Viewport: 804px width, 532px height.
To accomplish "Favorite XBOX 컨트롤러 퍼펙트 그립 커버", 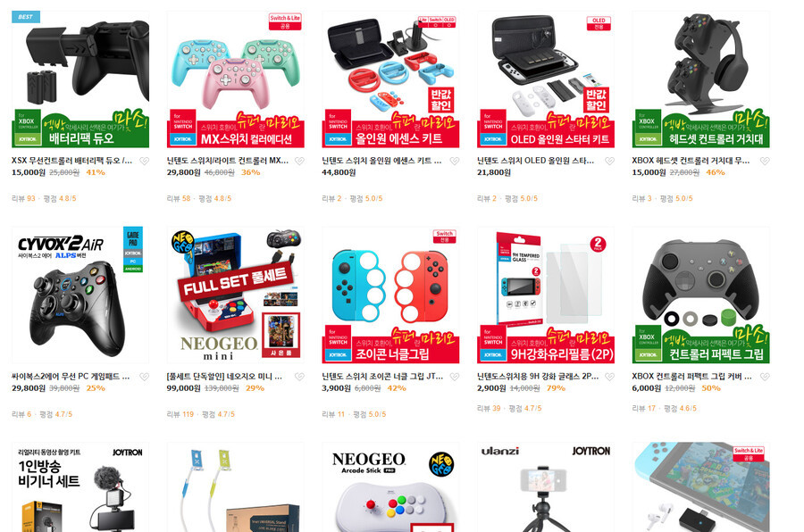I will tap(765, 377).
